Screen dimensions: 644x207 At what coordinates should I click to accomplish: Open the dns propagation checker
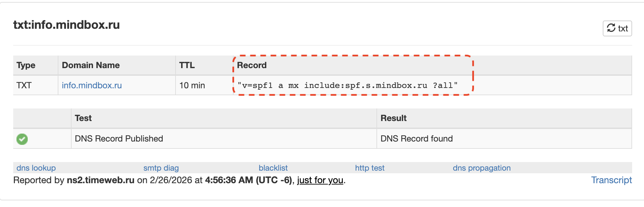pyautogui.click(x=482, y=168)
